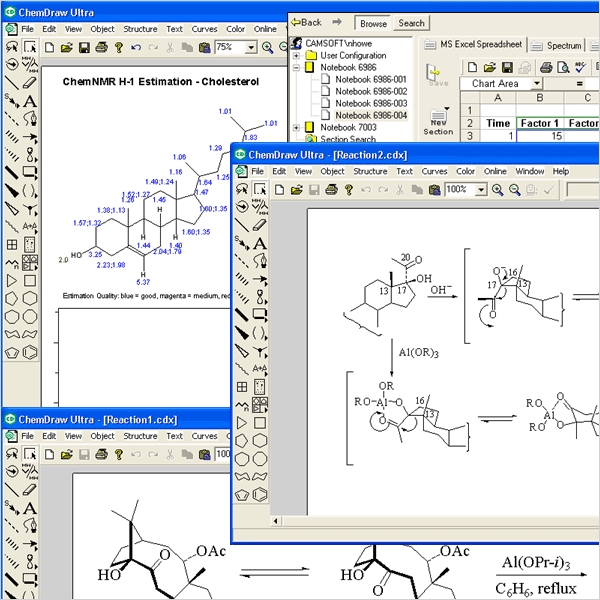Click Zoom In icon in main ChemDraw toolbar

[x=267, y=47]
